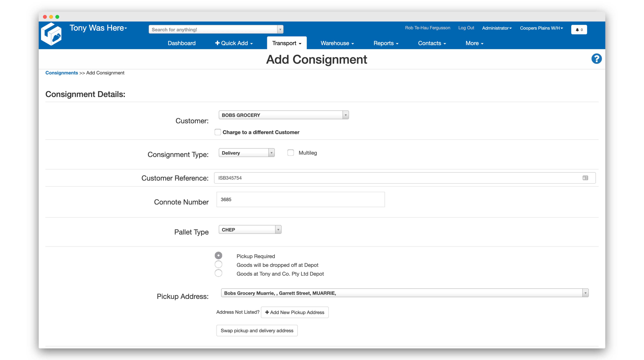Open the Customer dropdown showing BOBS GROCERY
The width and height of the screenshot is (644, 360).
(x=283, y=115)
